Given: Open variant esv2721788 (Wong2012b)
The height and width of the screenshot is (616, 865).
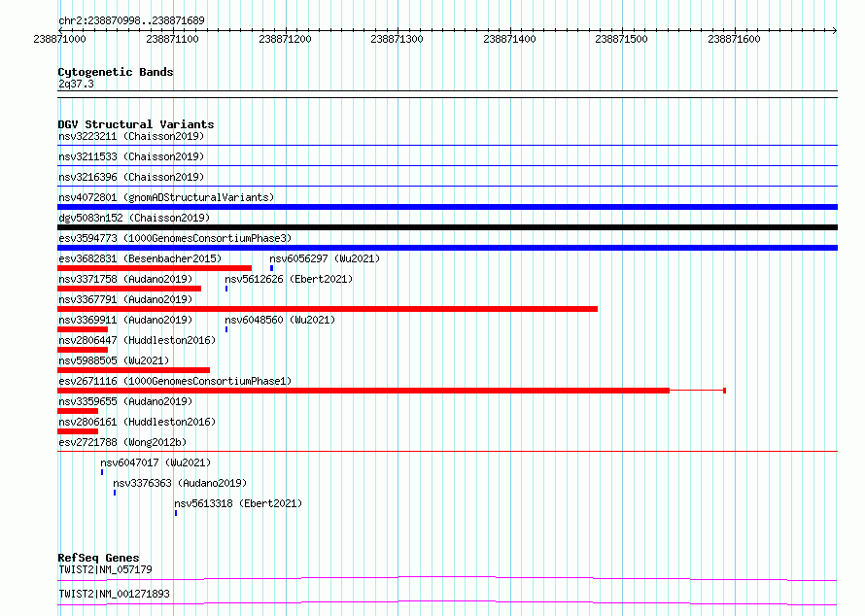Looking at the screenshot, I should [x=122, y=442].
